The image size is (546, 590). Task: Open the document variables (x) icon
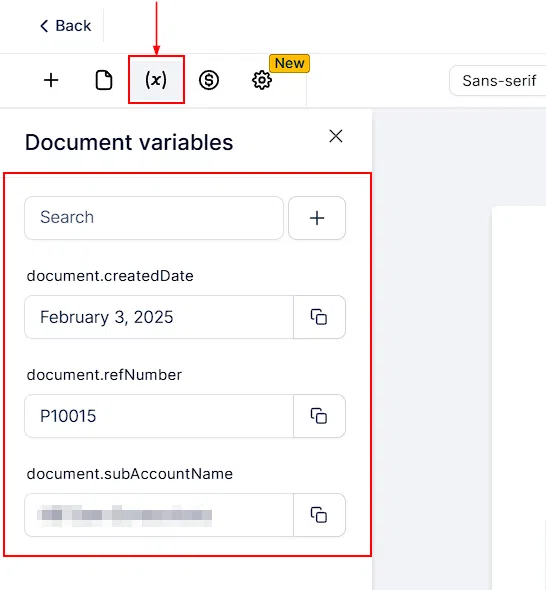click(x=156, y=80)
